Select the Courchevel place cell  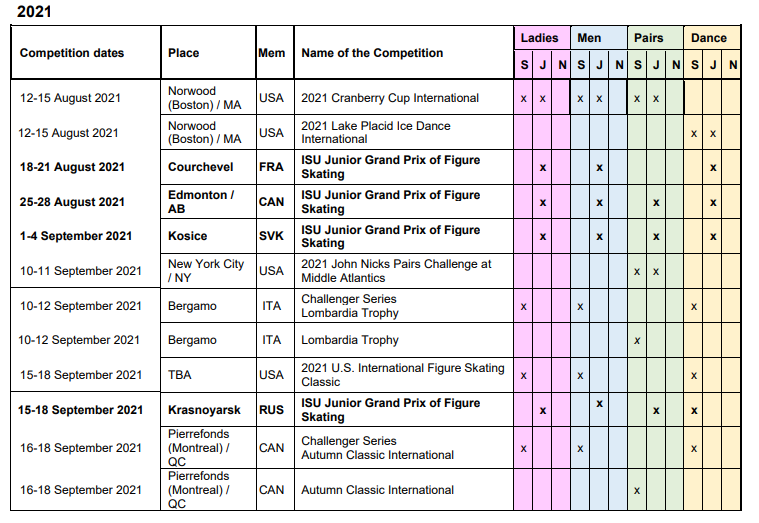201,167
